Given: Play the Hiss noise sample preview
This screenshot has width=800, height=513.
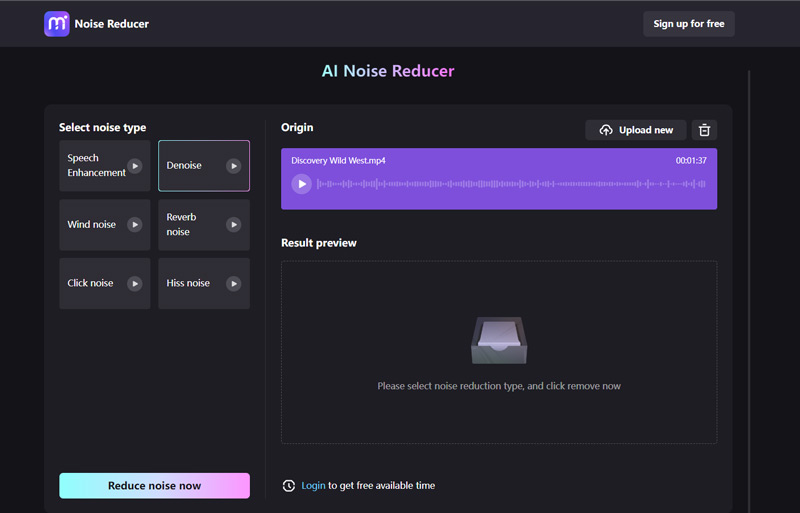Looking at the screenshot, I should pyautogui.click(x=234, y=283).
